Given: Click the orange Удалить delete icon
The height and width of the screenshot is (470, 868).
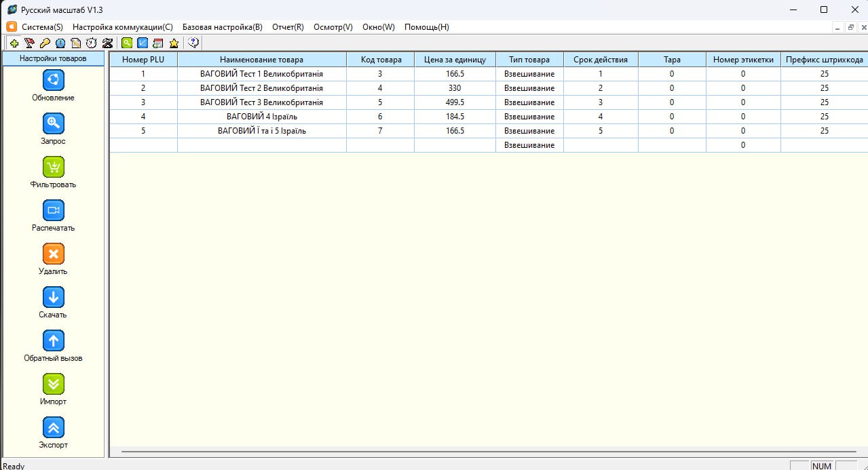Looking at the screenshot, I should coord(53,254).
